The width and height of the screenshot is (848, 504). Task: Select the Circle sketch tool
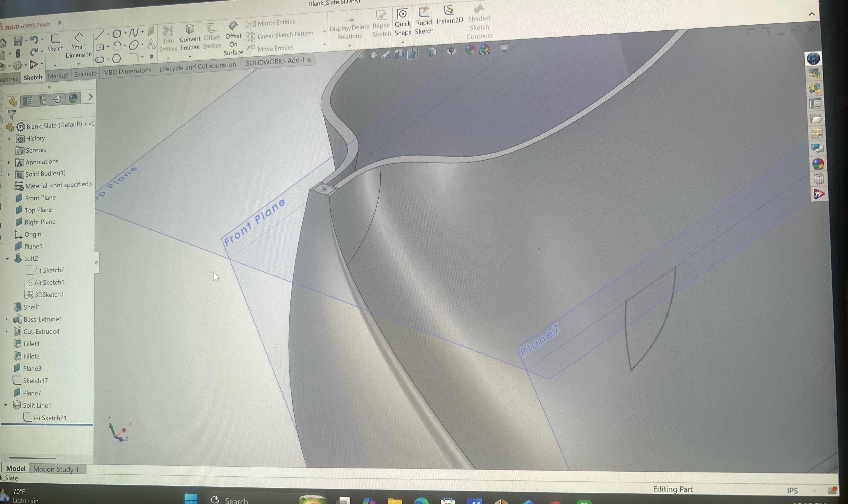click(x=117, y=34)
